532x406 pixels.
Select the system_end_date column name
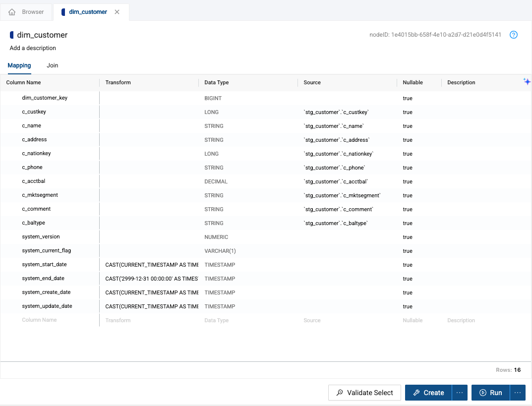[43, 279]
